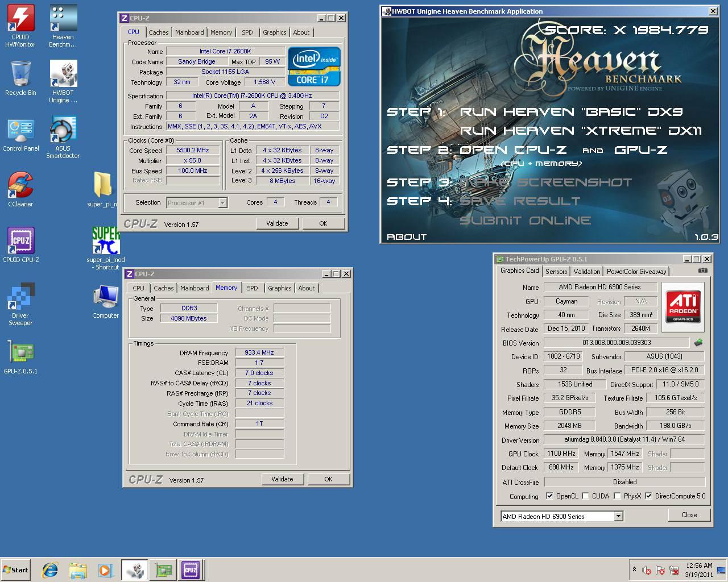Open Sensors tab in GPU-Z
Screen dimensions: 728x582
(556, 272)
